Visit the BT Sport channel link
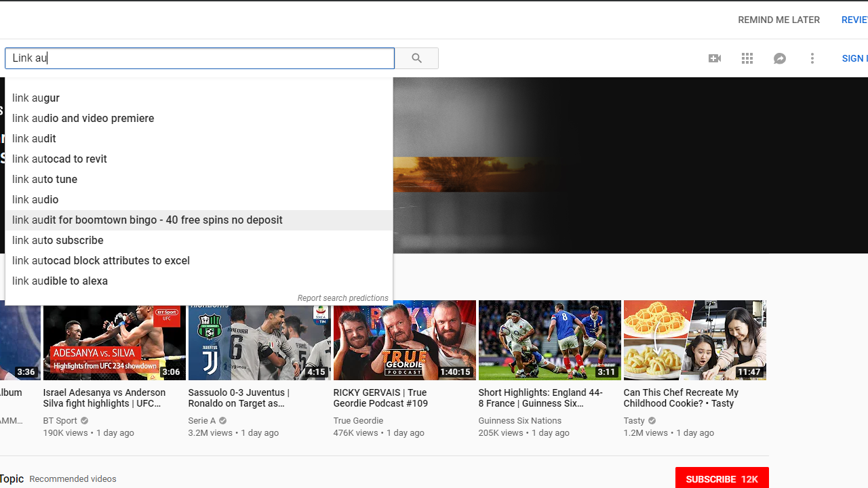Screen dimensions: 868x488 pyautogui.click(x=60, y=421)
